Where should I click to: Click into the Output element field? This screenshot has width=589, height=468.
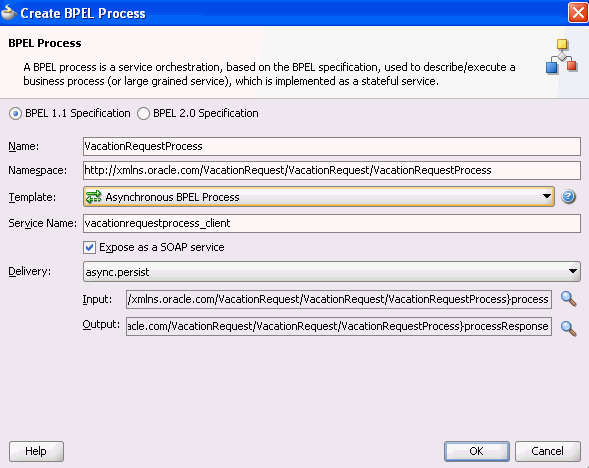pyautogui.click(x=339, y=326)
